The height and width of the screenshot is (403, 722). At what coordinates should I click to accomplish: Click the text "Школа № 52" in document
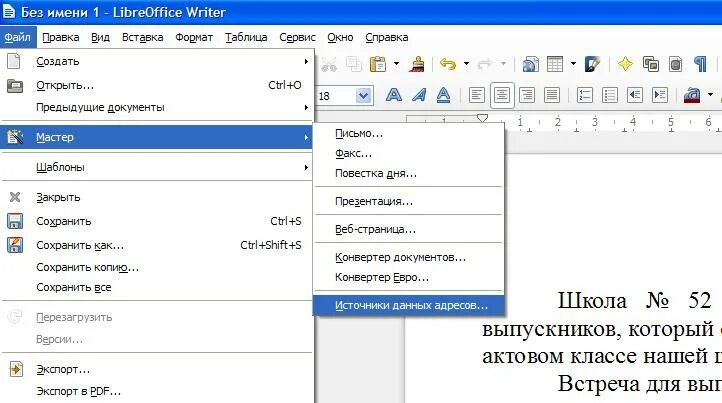pos(635,301)
